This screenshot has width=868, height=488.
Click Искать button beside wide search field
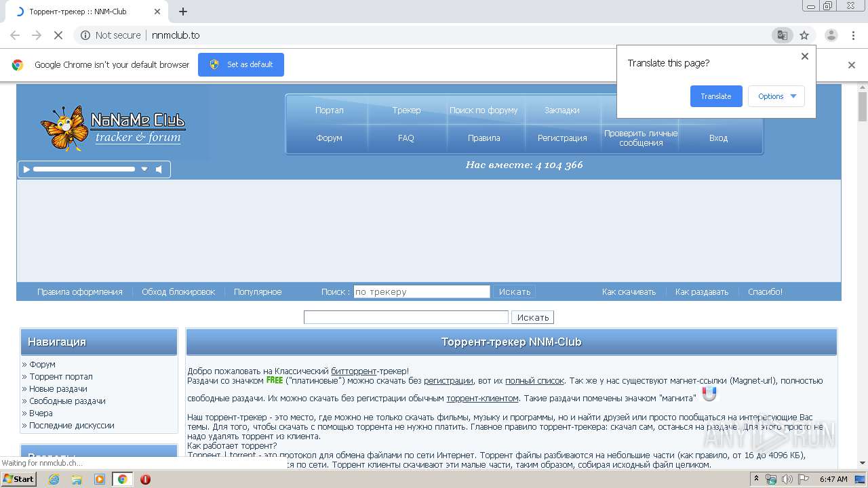point(533,317)
